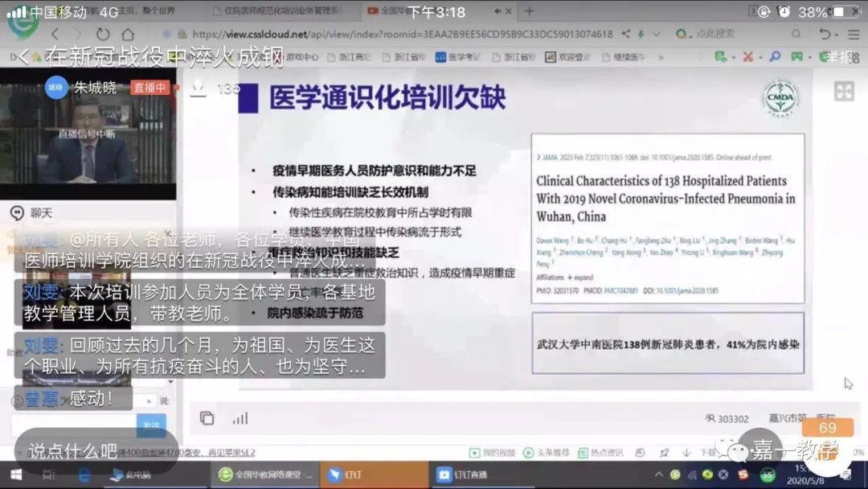Open the 继续医学 bookmark
The image size is (868, 489).
tap(623, 56)
